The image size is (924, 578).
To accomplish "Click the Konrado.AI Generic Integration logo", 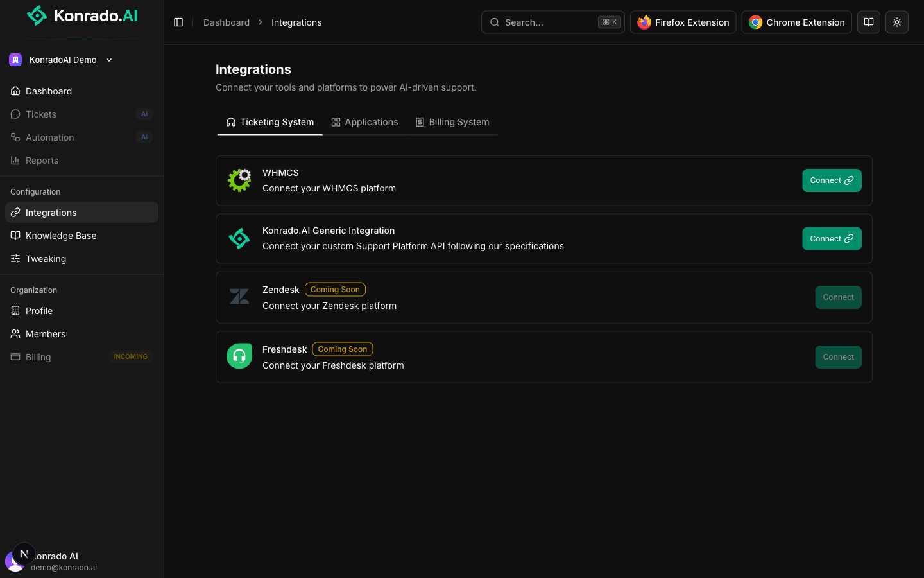I will point(239,239).
